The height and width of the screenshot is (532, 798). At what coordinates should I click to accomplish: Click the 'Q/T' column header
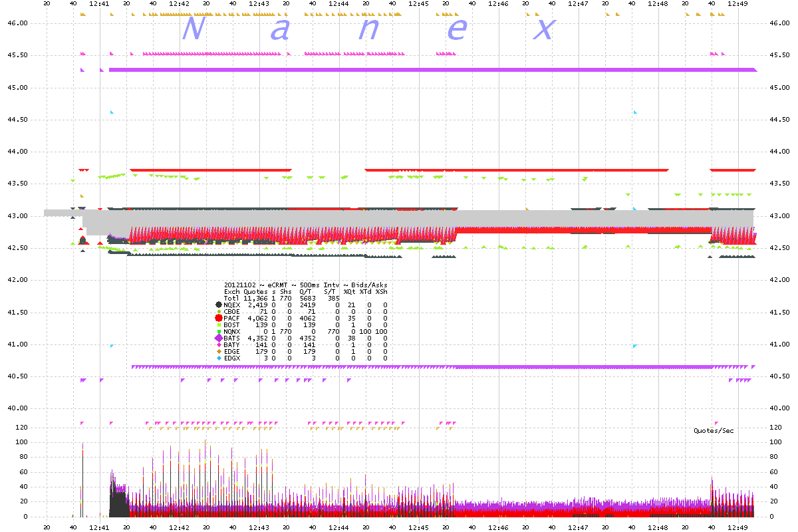click(306, 292)
